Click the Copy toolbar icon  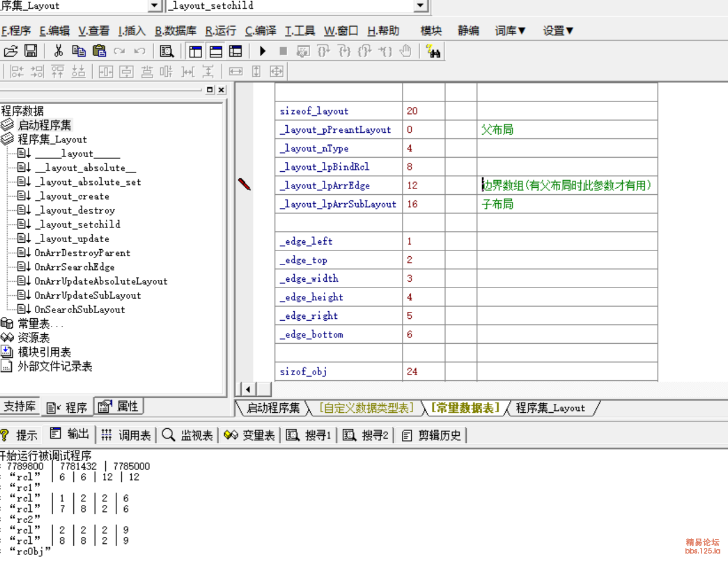[79, 51]
